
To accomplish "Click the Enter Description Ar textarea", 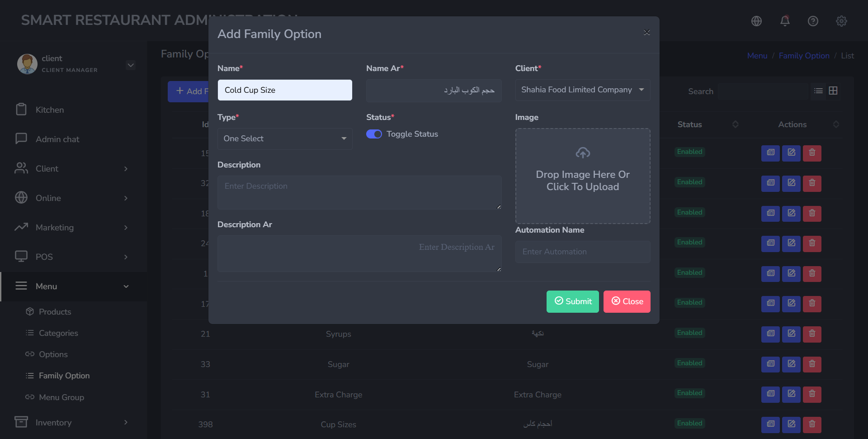I will [x=359, y=253].
